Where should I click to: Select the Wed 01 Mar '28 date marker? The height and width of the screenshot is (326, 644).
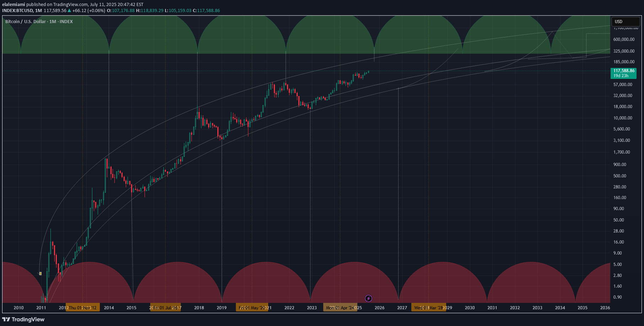pos(428,308)
